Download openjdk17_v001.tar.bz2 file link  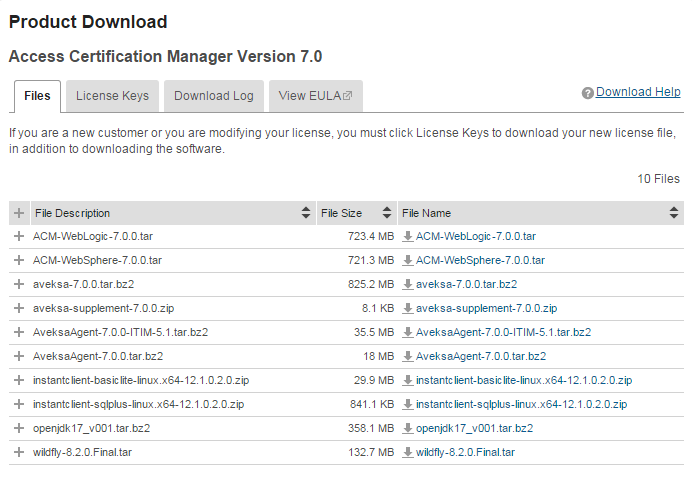(x=474, y=428)
